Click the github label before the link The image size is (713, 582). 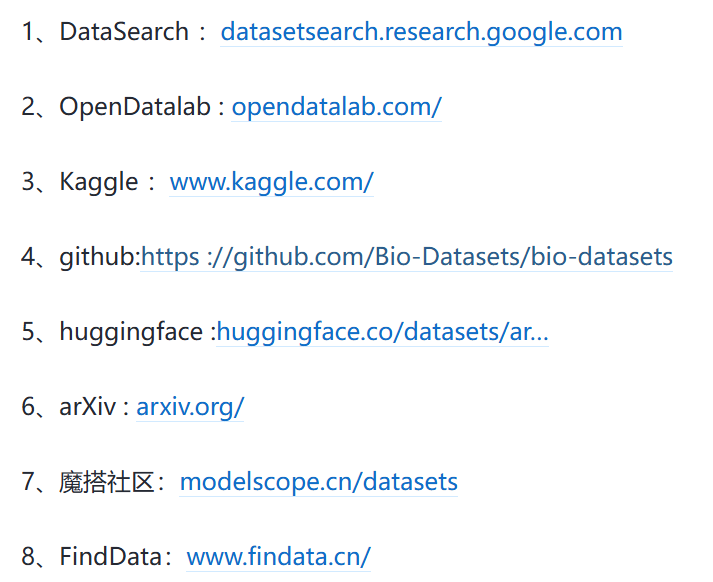point(97,257)
